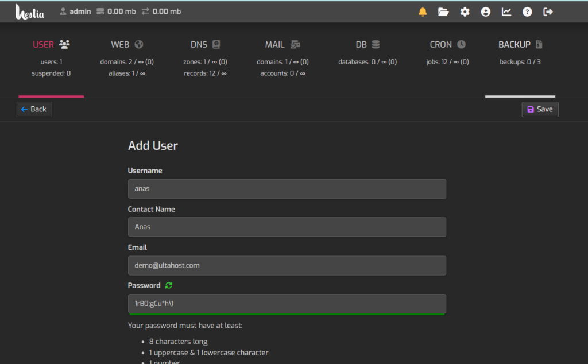
Task: Click the Hestia logo
Action: click(30, 12)
